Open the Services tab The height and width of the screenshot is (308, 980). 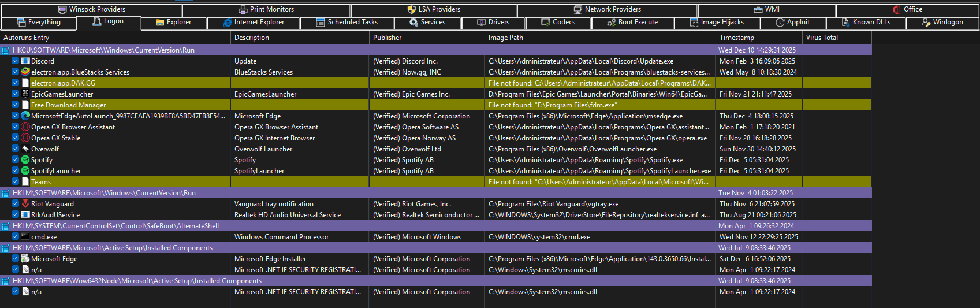(x=427, y=23)
